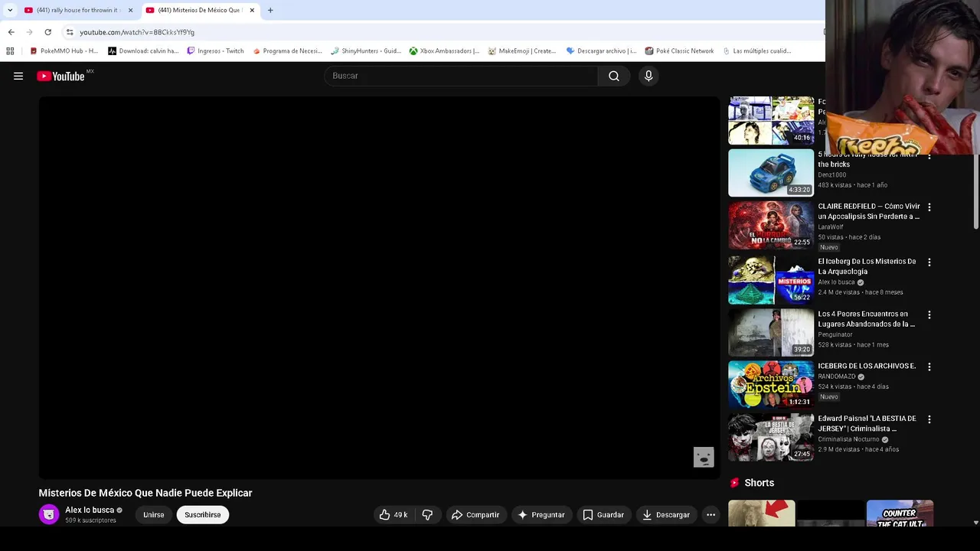Like the video (49 k)
The image size is (980, 551).
[x=394, y=515]
